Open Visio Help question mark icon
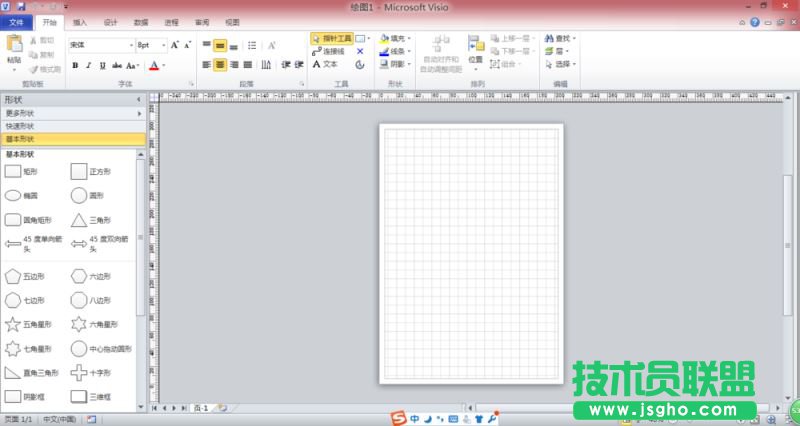Image resolution: width=800 pixels, height=426 pixels. tap(755, 22)
